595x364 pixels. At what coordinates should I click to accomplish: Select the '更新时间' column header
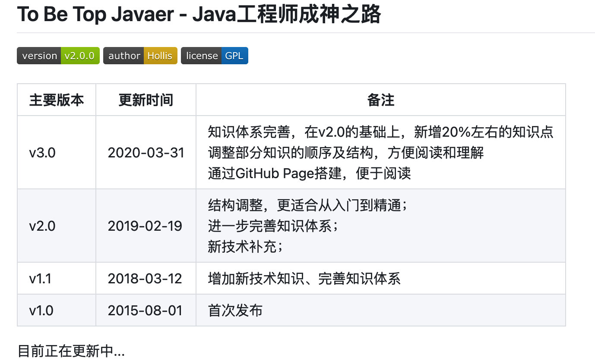(x=146, y=100)
